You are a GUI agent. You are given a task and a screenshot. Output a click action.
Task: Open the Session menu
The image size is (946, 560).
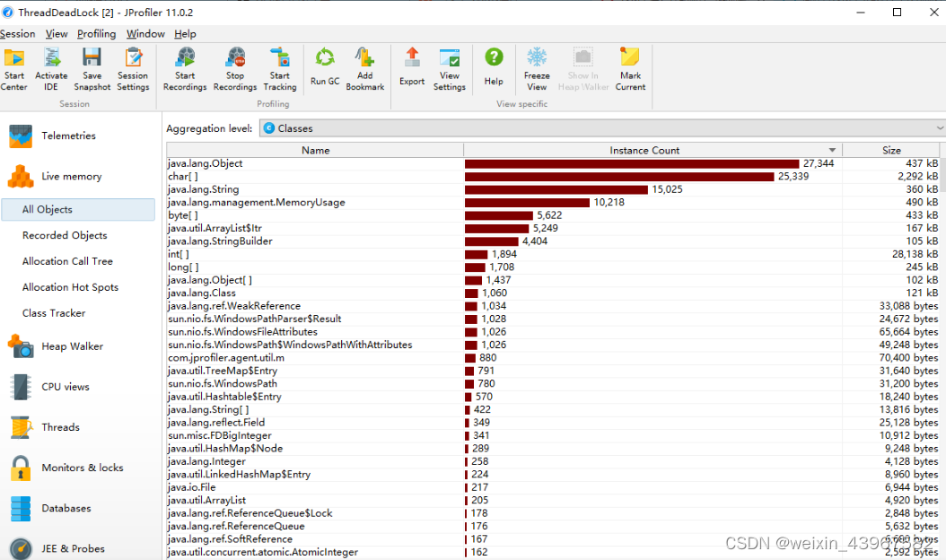pos(17,34)
